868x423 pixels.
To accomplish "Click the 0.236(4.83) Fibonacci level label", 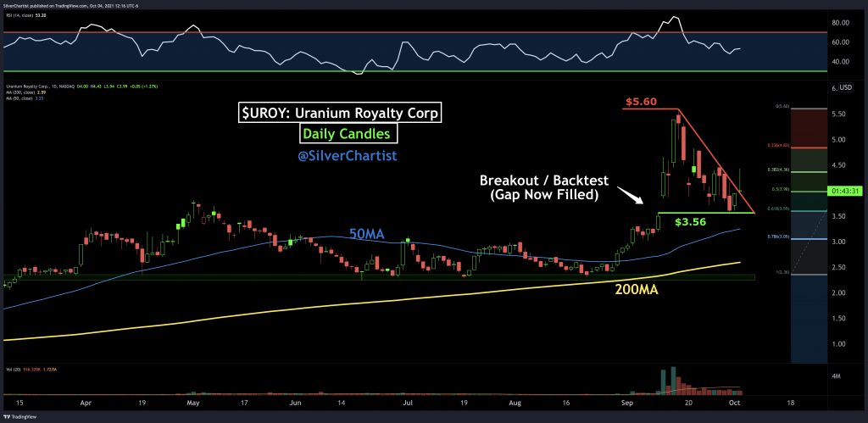I will tap(780, 145).
